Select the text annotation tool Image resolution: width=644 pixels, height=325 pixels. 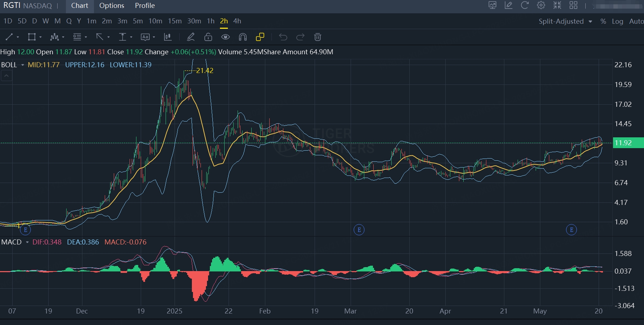[145, 37]
